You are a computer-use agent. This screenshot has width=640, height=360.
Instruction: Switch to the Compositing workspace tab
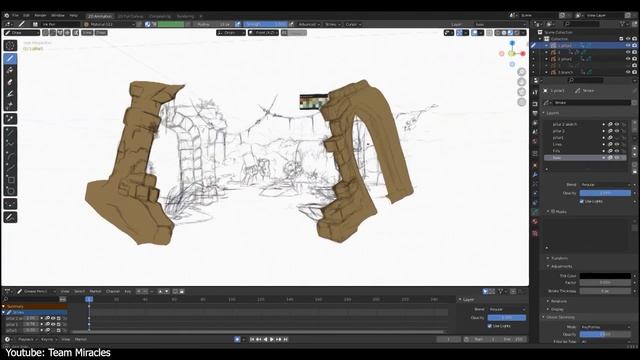coord(160,16)
